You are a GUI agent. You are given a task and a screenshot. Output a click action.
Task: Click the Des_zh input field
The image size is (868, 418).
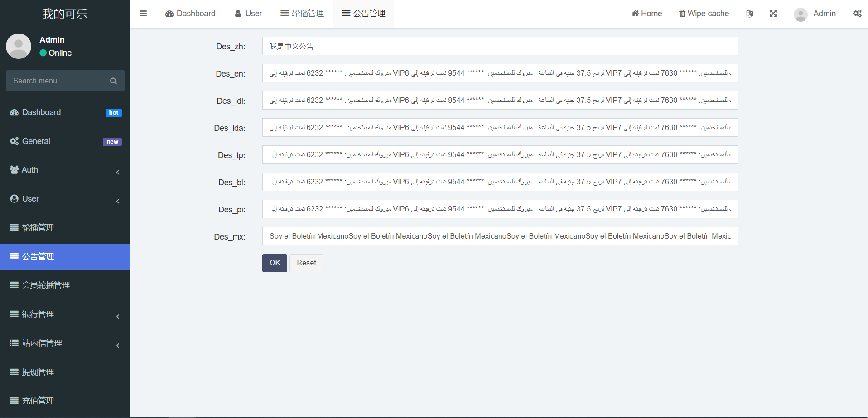(x=500, y=46)
